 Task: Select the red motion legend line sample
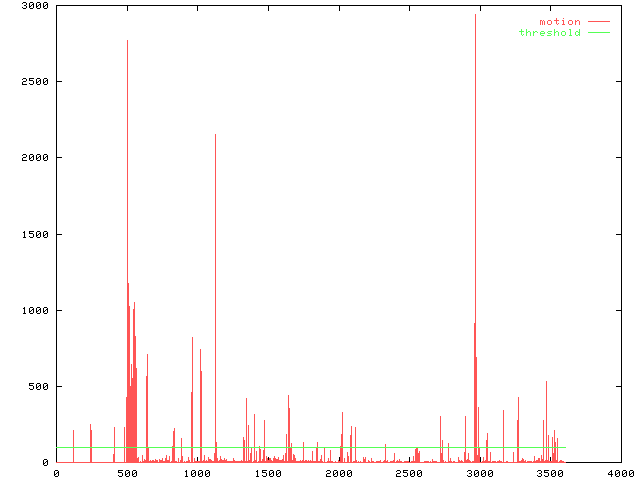(598, 21)
